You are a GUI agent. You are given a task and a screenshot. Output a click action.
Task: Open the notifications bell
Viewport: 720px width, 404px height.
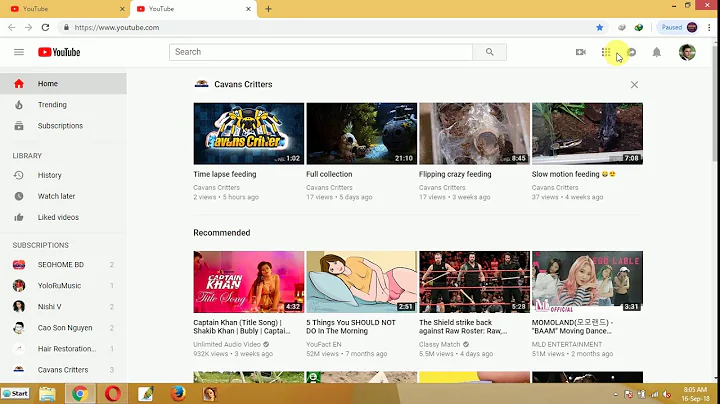tap(657, 52)
